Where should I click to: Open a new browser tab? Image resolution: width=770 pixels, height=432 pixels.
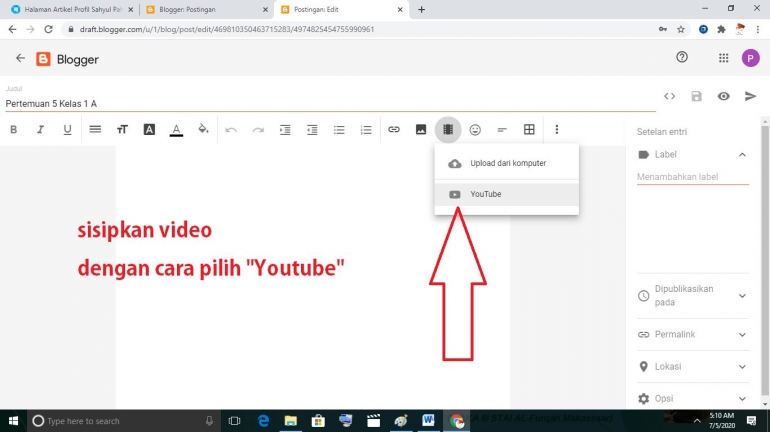421,9
